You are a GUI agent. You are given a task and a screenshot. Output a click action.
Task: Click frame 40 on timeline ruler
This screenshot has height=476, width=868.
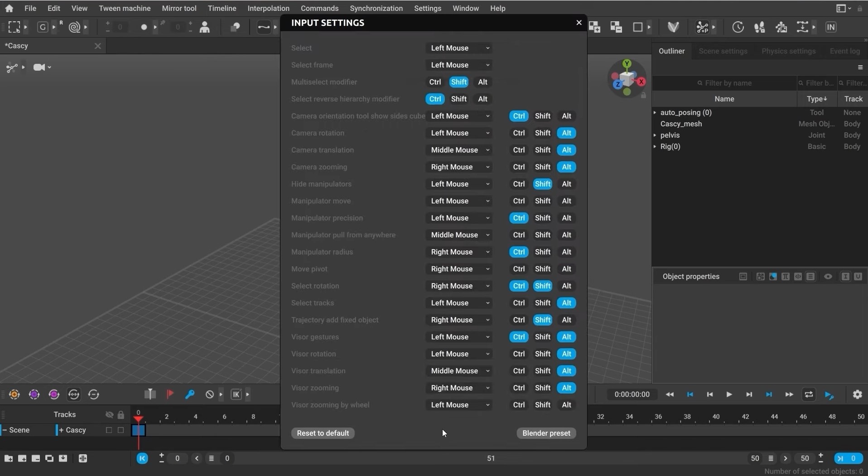point(716,416)
